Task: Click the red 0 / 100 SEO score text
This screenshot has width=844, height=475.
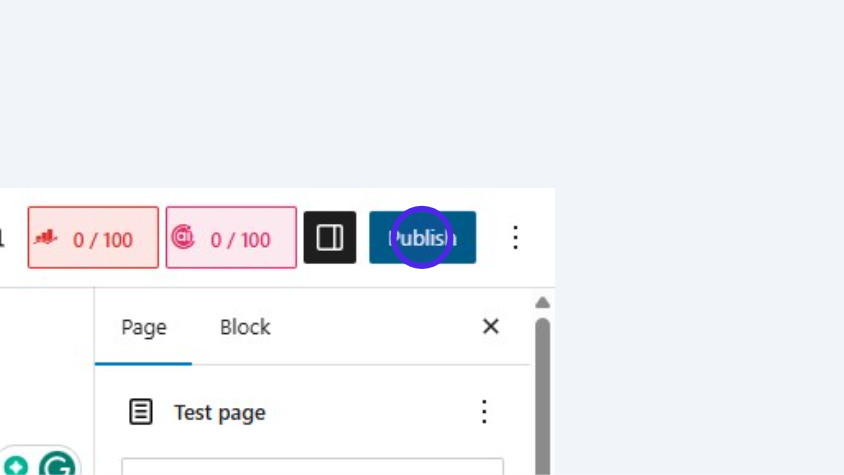Action: tap(103, 240)
